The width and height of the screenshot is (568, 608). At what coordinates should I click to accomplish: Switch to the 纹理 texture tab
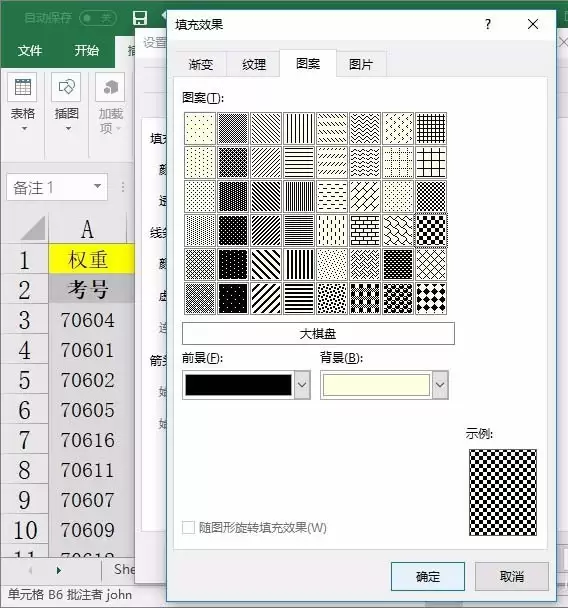tap(254, 64)
